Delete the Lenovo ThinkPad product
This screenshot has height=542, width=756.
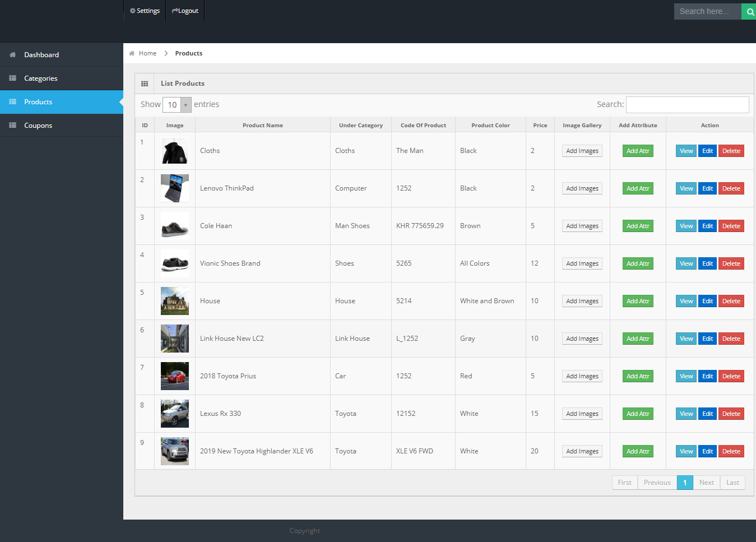(x=731, y=189)
